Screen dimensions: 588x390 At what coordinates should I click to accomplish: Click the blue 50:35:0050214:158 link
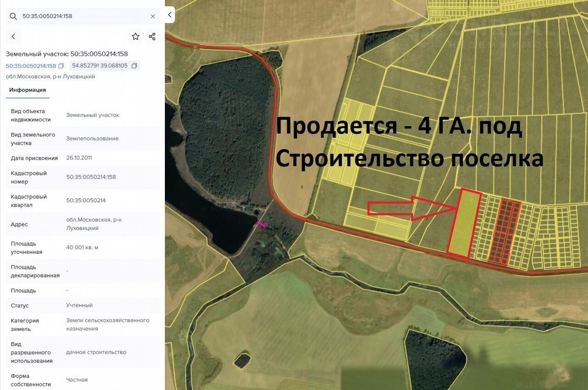(x=31, y=66)
